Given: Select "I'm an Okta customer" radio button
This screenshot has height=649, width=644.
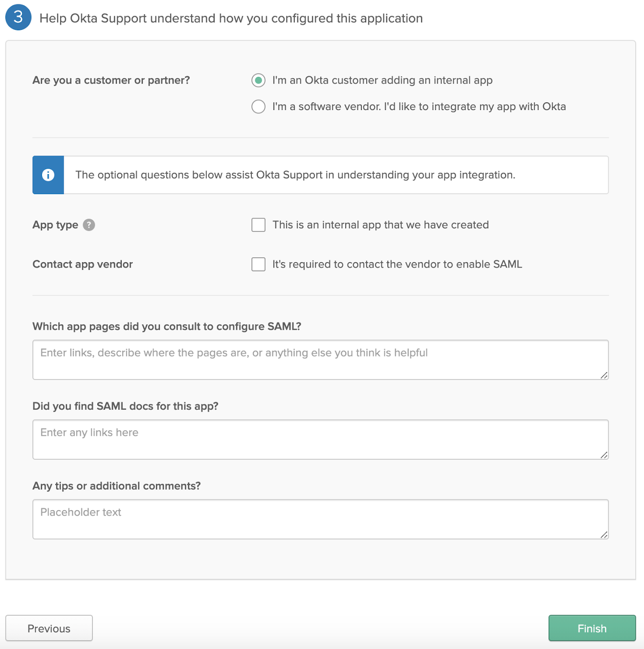Looking at the screenshot, I should tap(258, 80).
